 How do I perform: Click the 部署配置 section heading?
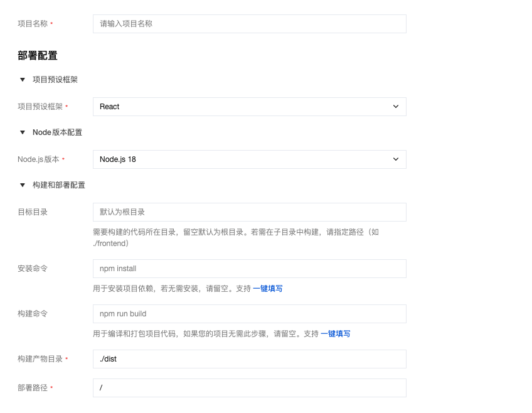38,55
